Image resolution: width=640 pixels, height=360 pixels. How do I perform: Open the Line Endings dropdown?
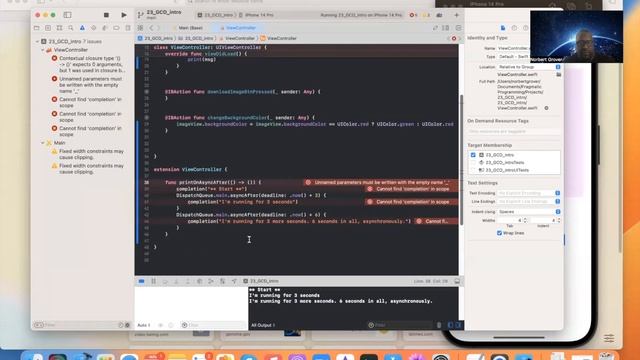tap(529, 202)
